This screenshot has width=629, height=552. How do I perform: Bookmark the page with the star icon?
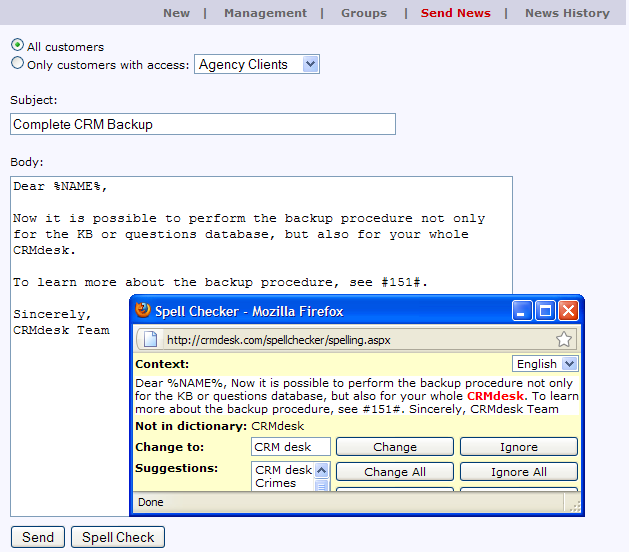coord(564,339)
